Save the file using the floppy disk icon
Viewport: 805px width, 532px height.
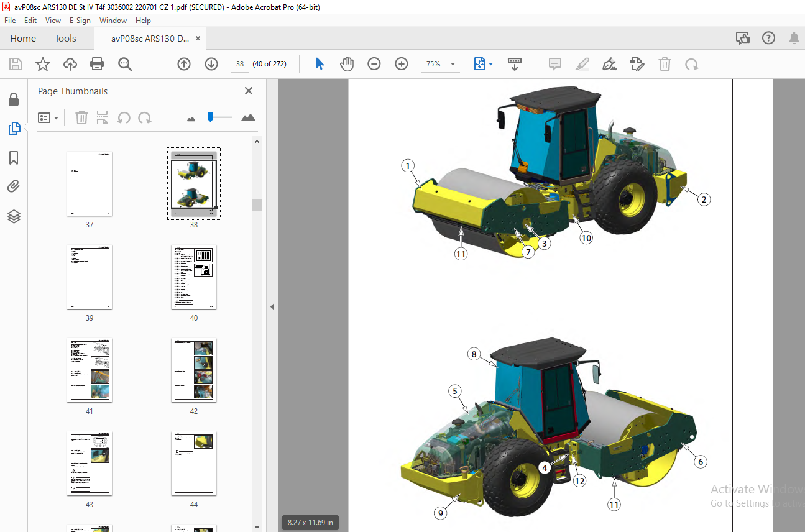click(16, 64)
